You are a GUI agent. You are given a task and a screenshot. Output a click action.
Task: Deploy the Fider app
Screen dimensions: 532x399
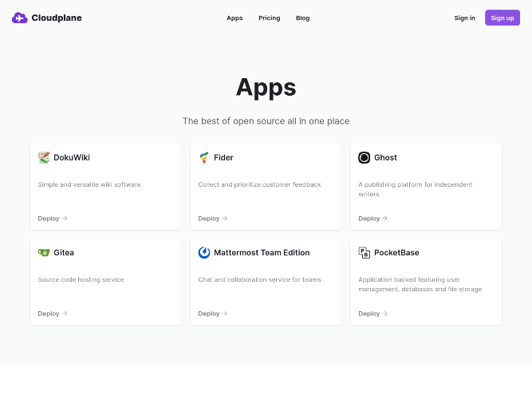coord(213,219)
